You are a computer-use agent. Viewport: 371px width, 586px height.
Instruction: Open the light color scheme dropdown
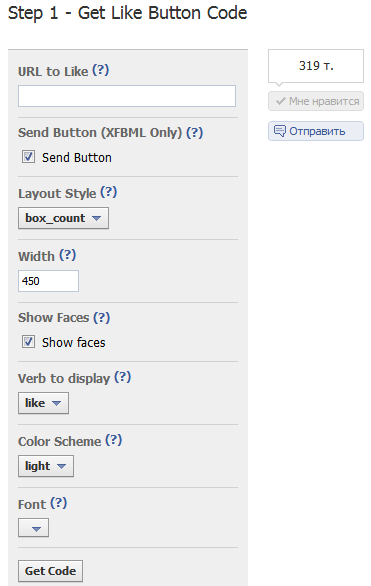click(x=46, y=466)
